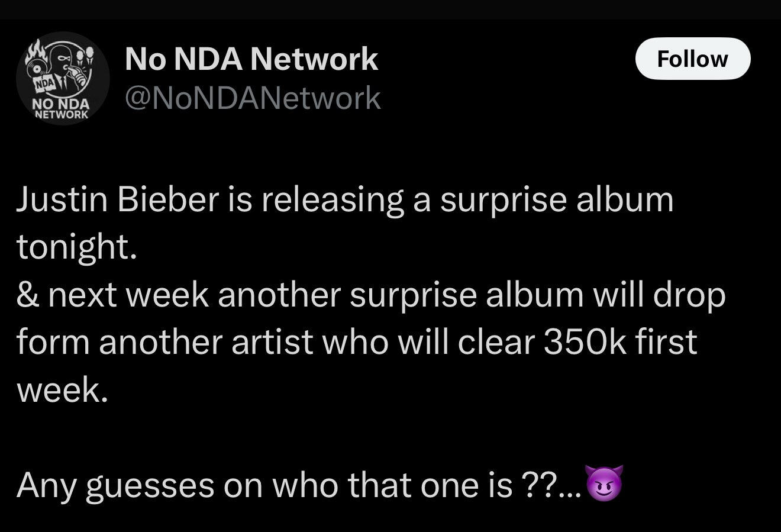Click the lone word "week." ending the paragraph

62,390
